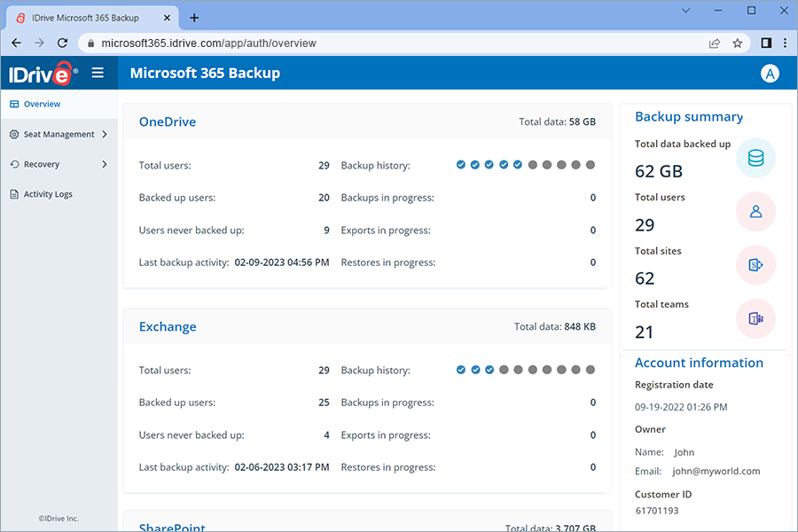798x532 pixels.
Task: Open Seat Management menu item
Action: click(x=59, y=135)
